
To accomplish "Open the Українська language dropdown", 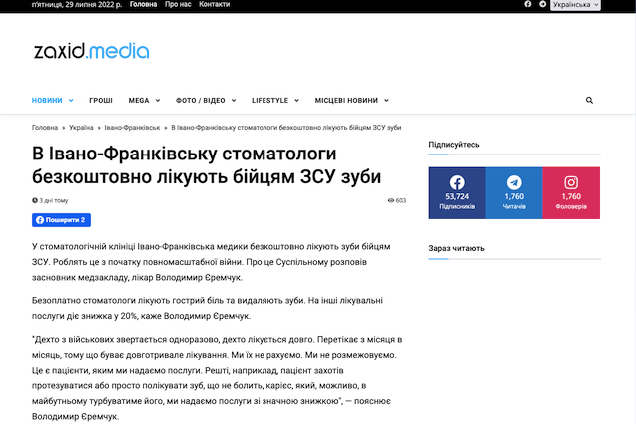I will pyautogui.click(x=576, y=5).
